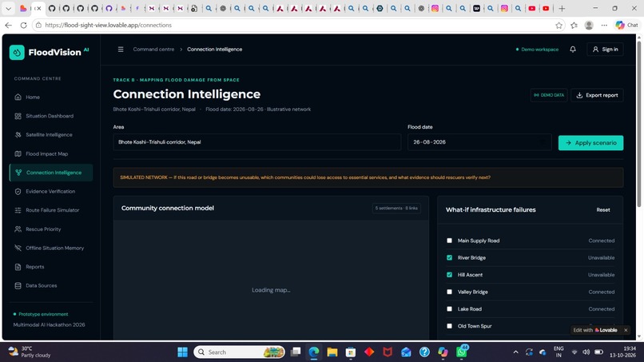Uncheck the Hill Ascent checkbox
Screen dimensions: 644x362
point(449,275)
